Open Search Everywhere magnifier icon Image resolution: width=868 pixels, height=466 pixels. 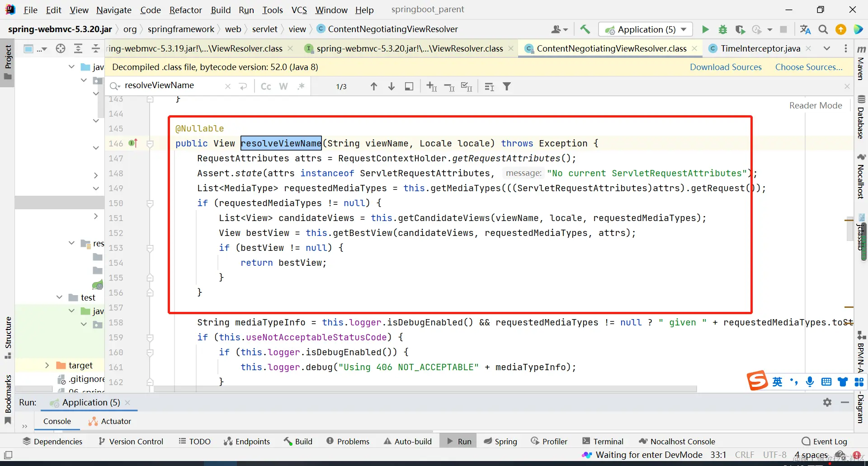coord(823,30)
